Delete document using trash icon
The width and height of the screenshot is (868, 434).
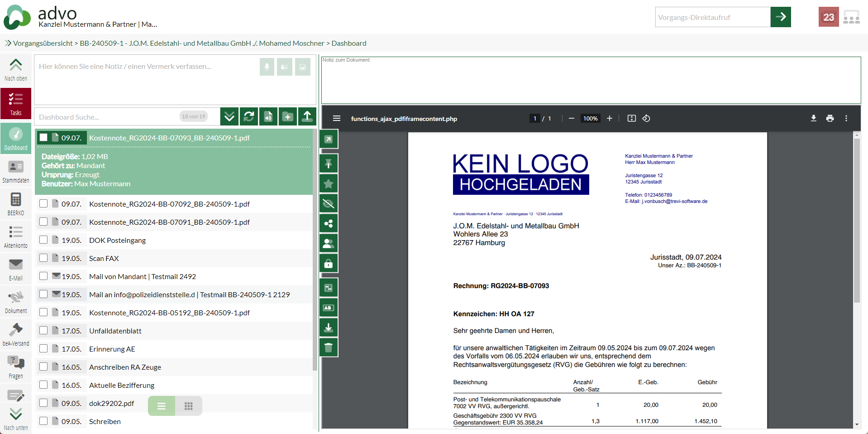[x=329, y=347]
